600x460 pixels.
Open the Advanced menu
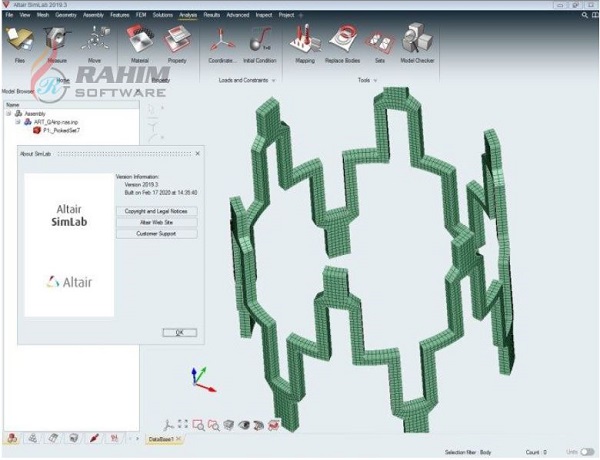point(238,15)
